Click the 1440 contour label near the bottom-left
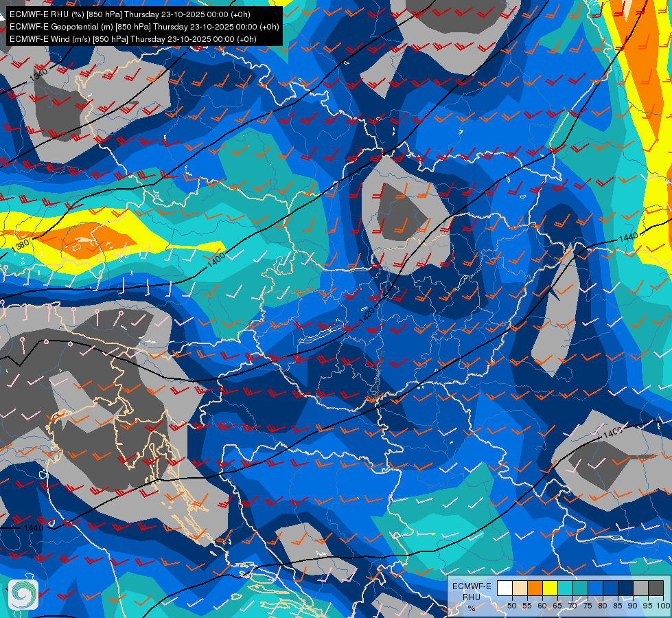 34,527
